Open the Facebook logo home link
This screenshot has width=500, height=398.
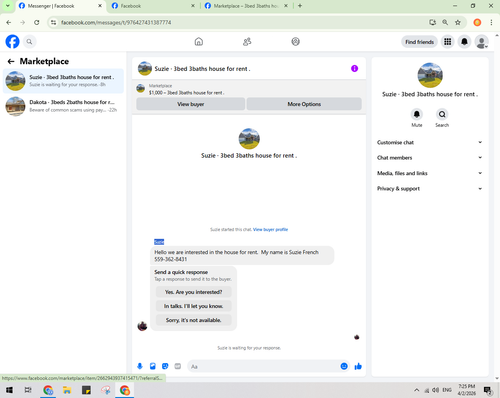[12, 42]
